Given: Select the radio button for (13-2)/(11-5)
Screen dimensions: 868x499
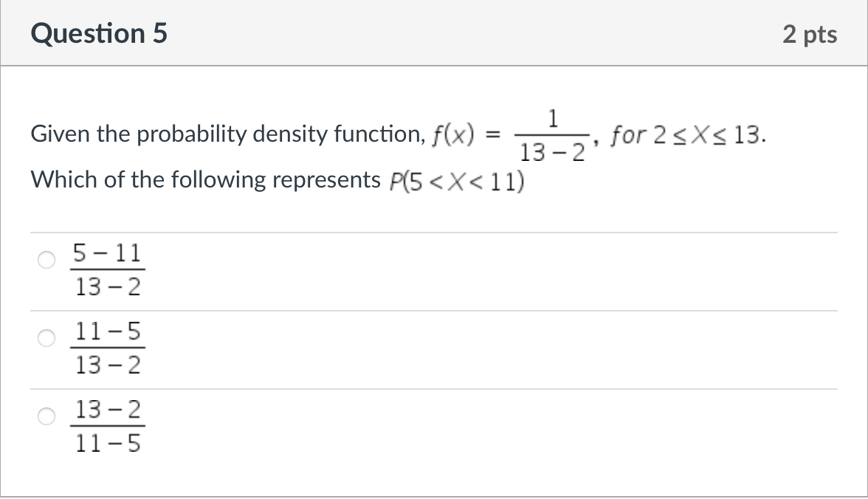Looking at the screenshot, I should click(x=46, y=417).
